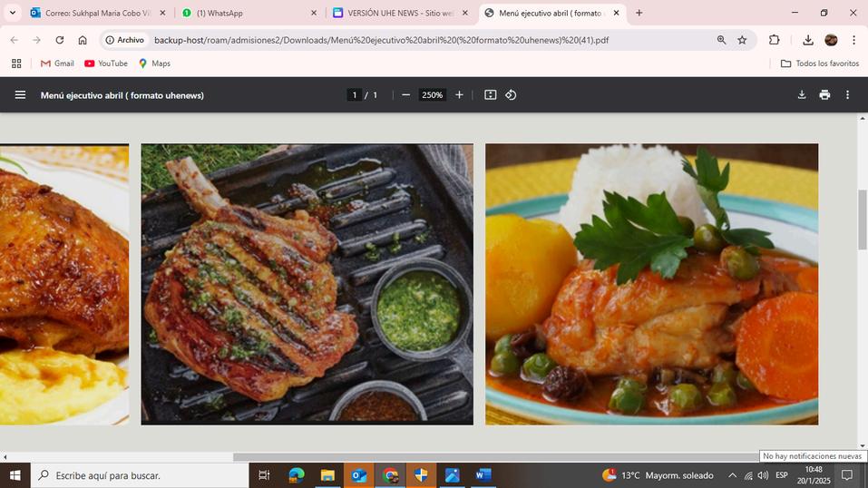
Task: Open the Chrome profile avatar
Action: click(831, 40)
